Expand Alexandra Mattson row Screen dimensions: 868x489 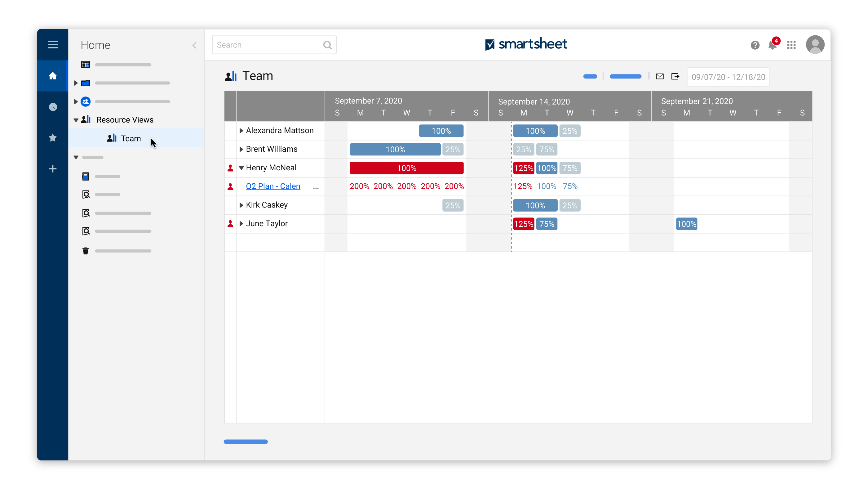(x=241, y=131)
